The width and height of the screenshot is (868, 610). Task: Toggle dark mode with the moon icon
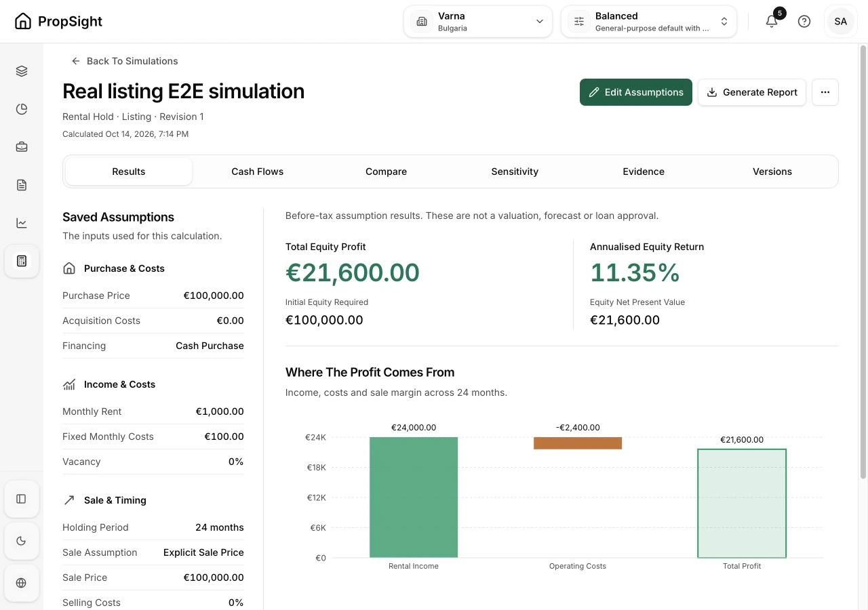point(21,541)
